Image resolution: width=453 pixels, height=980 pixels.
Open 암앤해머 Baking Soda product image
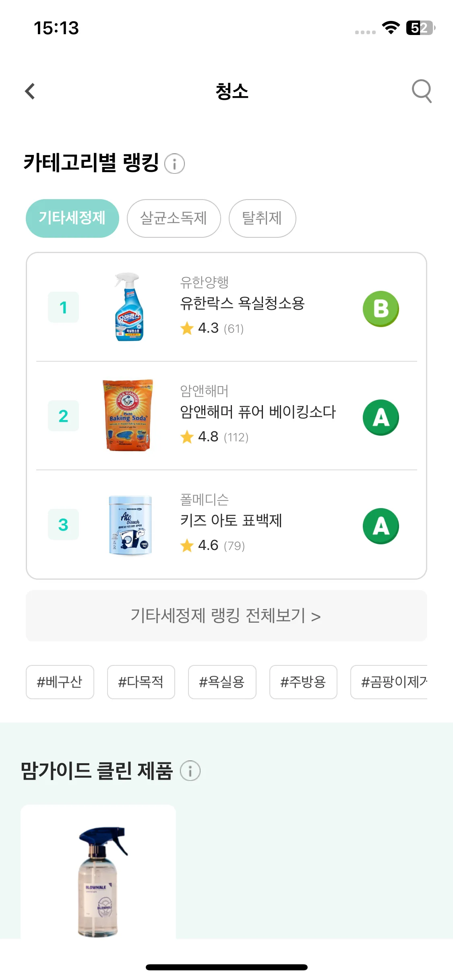click(128, 415)
